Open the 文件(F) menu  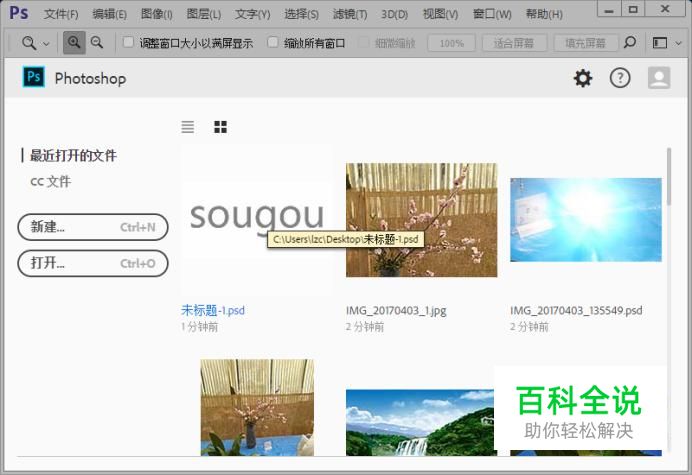(x=61, y=15)
